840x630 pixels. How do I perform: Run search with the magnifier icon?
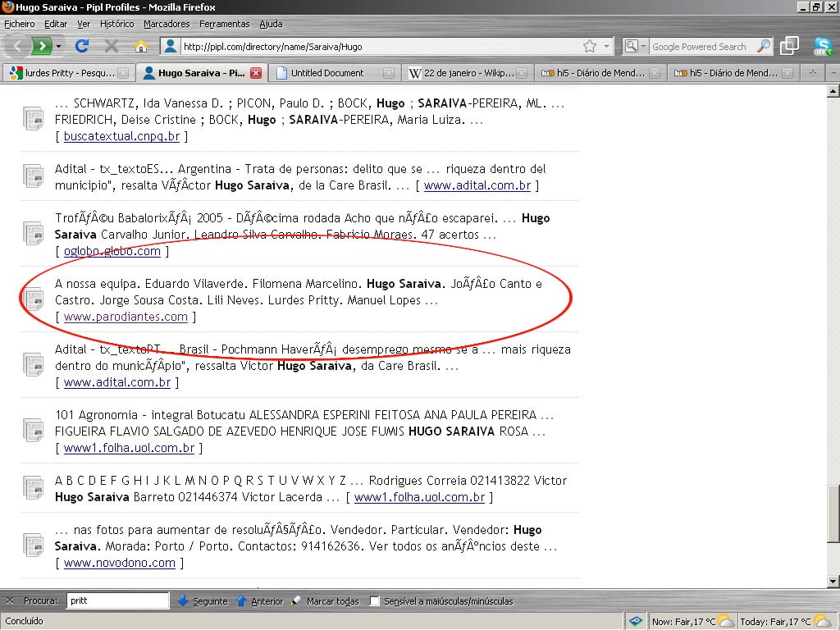pos(764,47)
